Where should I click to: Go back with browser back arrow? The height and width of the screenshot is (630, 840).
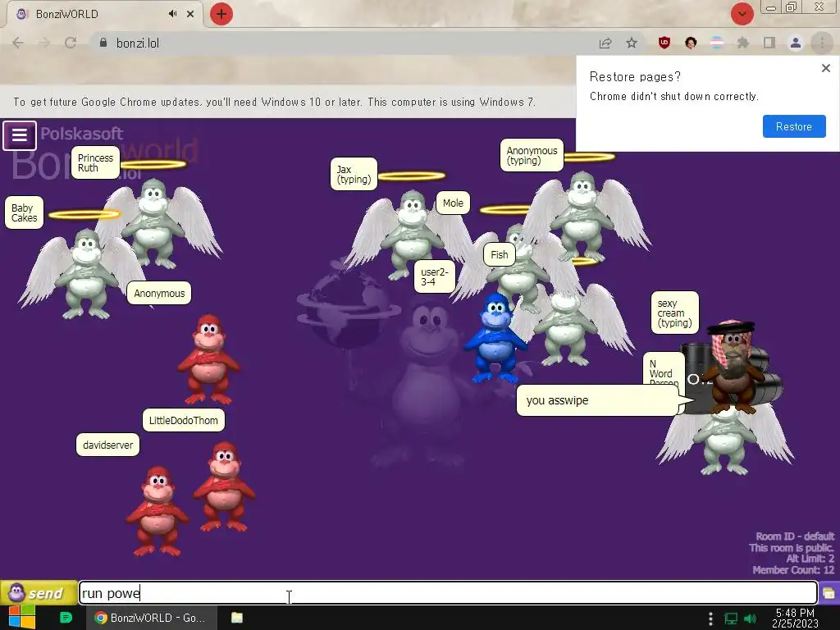(x=18, y=43)
